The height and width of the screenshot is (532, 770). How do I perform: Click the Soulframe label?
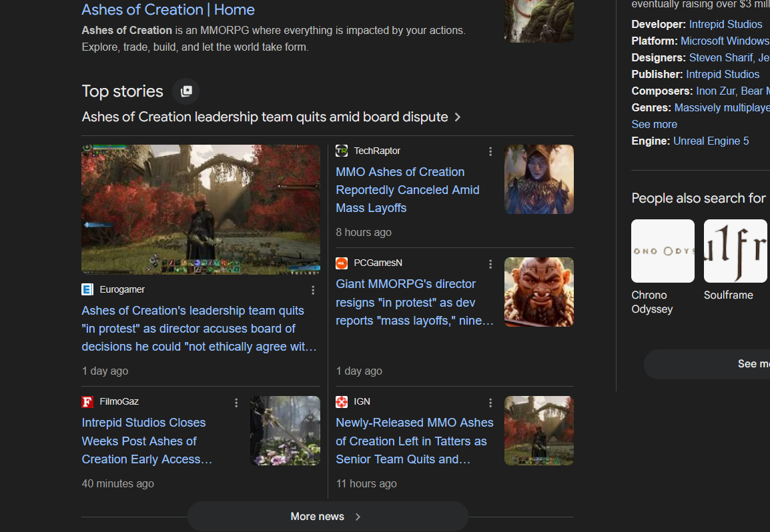[x=728, y=295]
